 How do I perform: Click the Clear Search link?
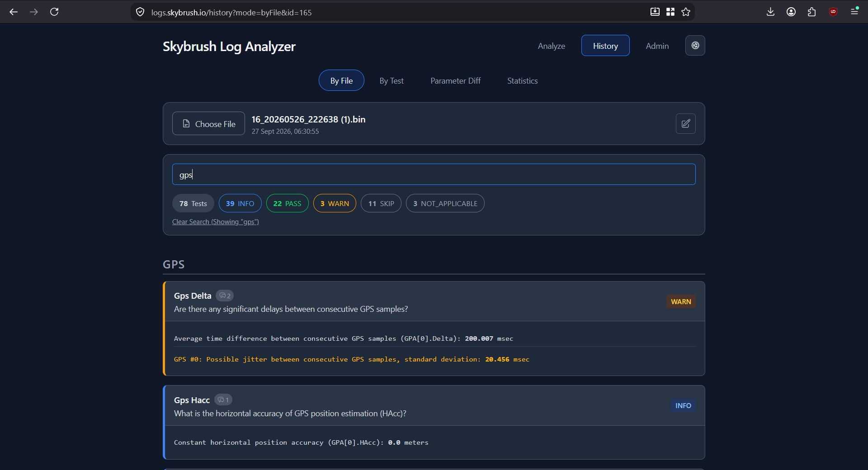[215, 222]
